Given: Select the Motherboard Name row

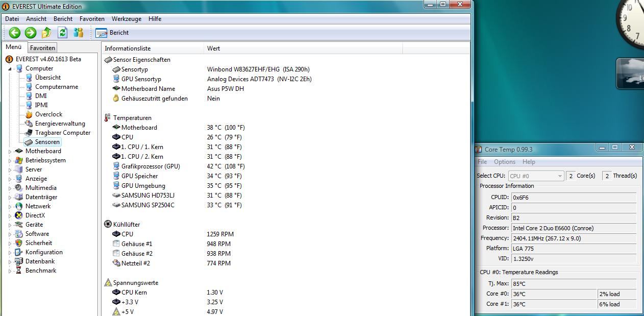Looking at the screenshot, I should [x=286, y=89].
